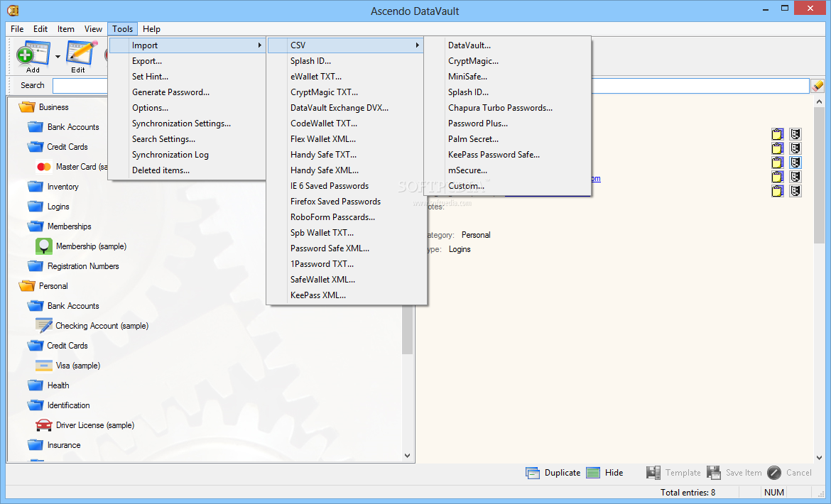
Task: Click the first row's mask toggle icon
Action: [x=795, y=134]
